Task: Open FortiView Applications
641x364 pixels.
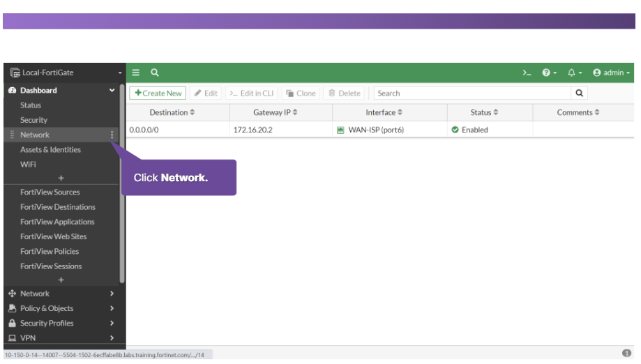Action: [57, 222]
